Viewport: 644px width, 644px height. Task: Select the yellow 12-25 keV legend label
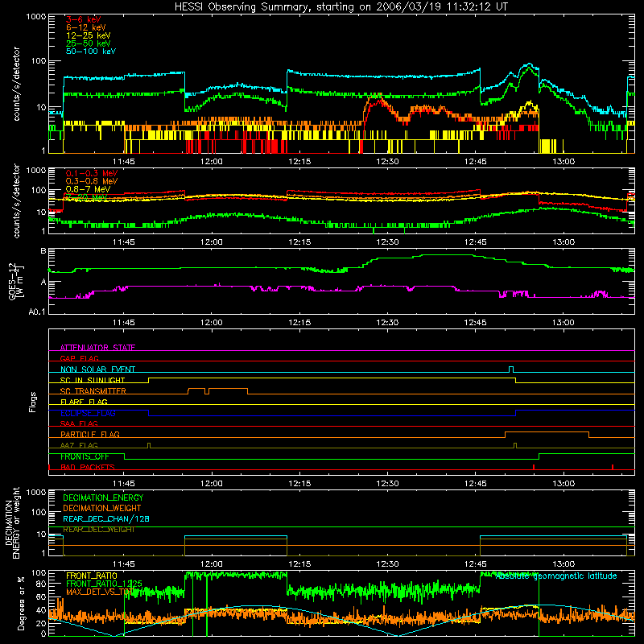coord(89,35)
